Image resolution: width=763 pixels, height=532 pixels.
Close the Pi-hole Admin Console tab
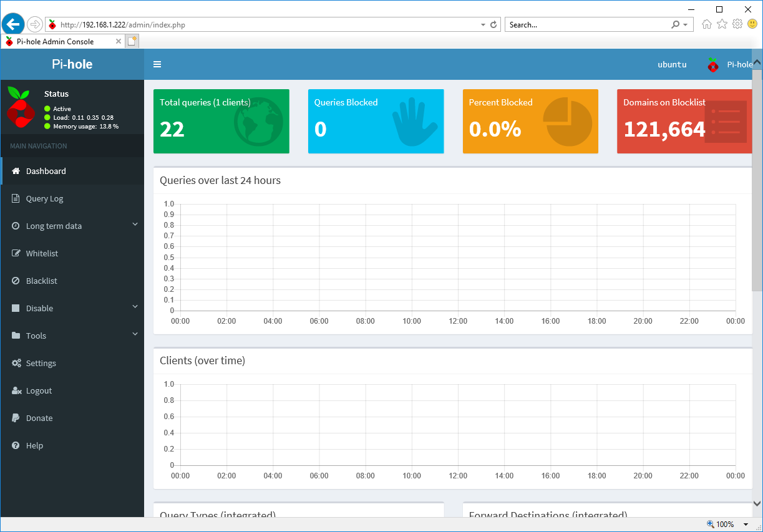[x=119, y=41]
